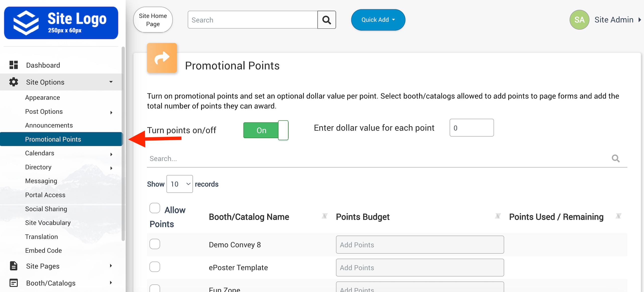This screenshot has height=292, width=644.
Task: Focus the dollar value per point field
Action: tap(471, 128)
